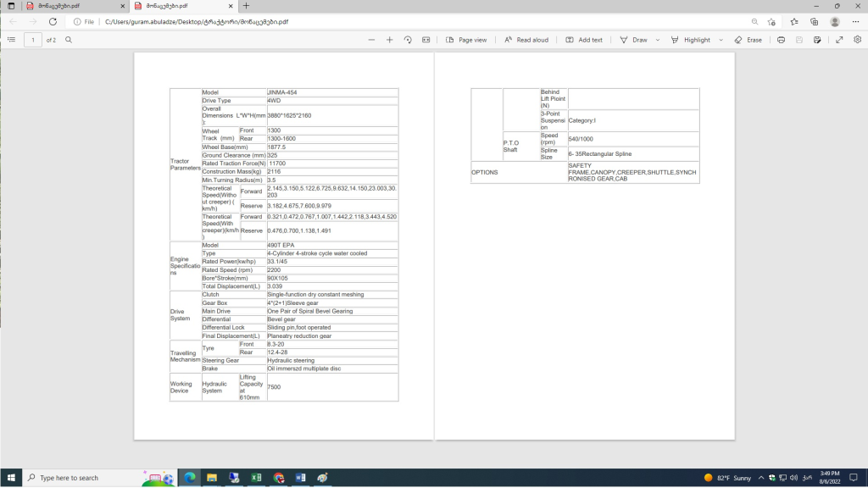Print the PDF document
Viewport: 868px width, 488px height.
pyautogui.click(x=781, y=40)
